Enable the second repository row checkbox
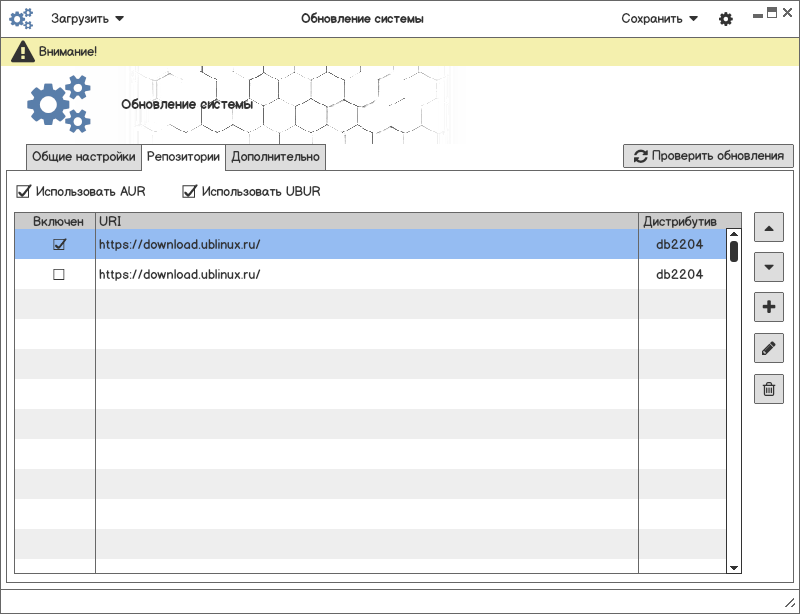 tap(58, 274)
